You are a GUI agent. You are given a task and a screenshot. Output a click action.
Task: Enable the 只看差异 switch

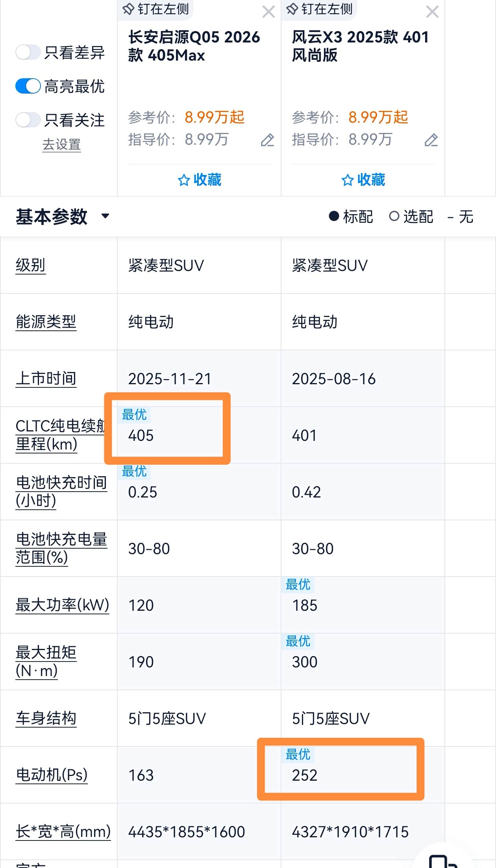[28, 52]
